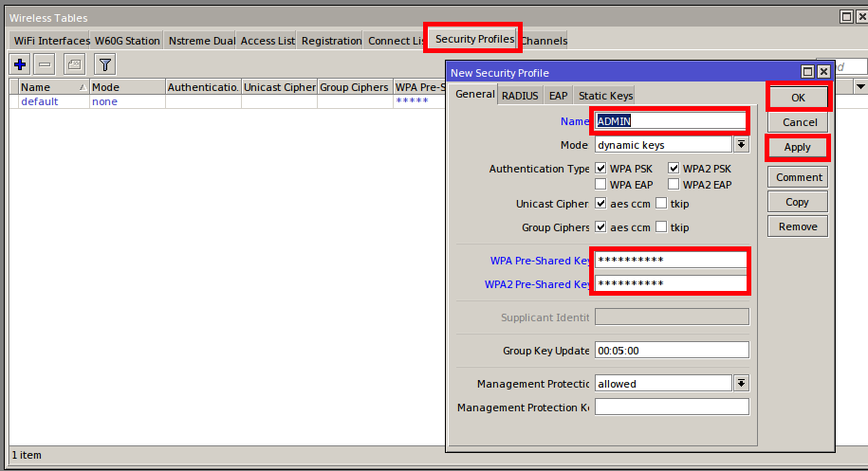The width and height of the screenshot is (868, 471).
Task: Expand the Management Protection dropdown
Action: [x=742, y=384]
